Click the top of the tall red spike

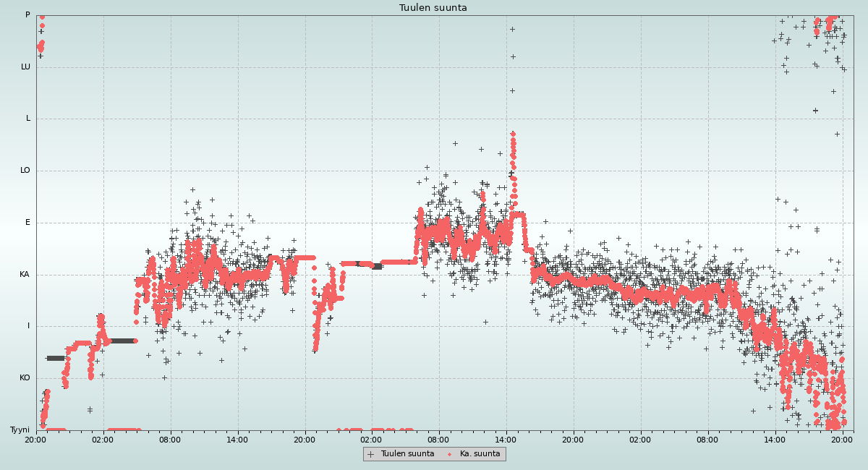click(x=513, y=134)
